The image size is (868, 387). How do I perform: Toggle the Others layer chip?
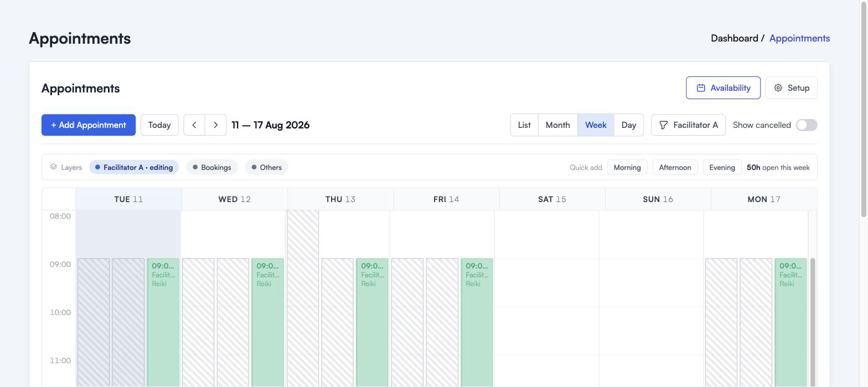click(267, 167)
